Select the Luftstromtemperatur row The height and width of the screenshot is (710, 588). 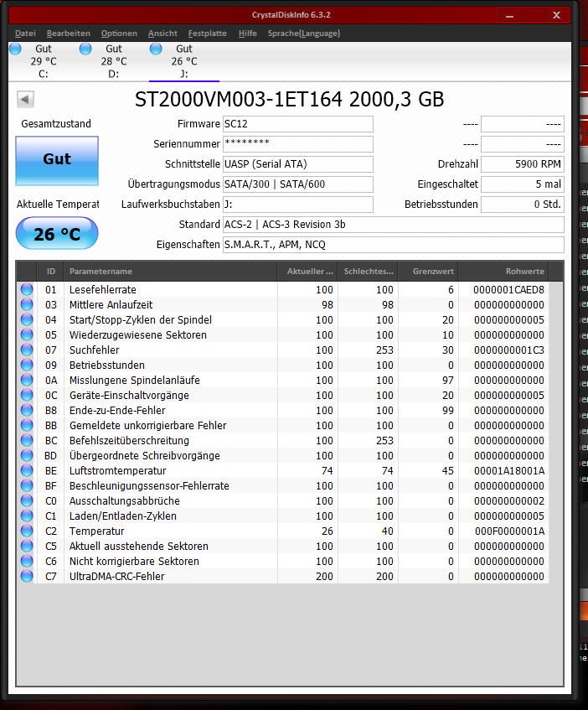(283, 470)
